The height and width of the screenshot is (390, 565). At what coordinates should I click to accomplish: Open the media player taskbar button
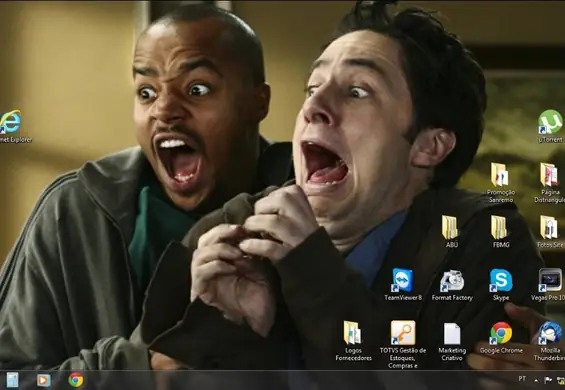44,380
